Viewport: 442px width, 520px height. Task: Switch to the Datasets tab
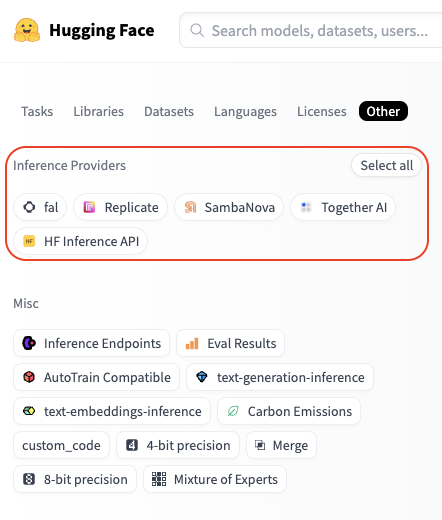[169, 111]
